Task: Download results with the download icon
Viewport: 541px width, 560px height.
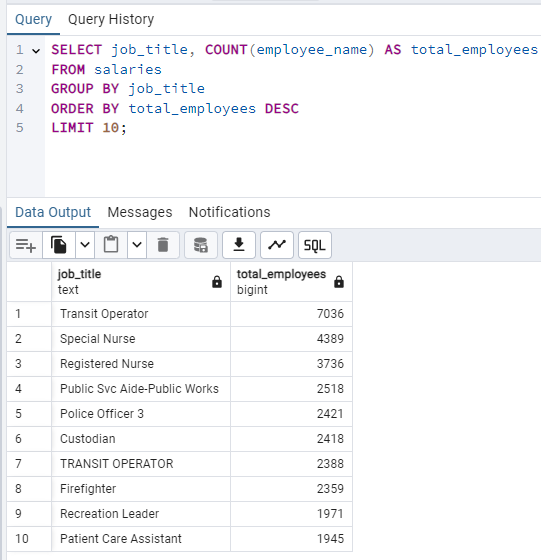Action: pos(239,245)
